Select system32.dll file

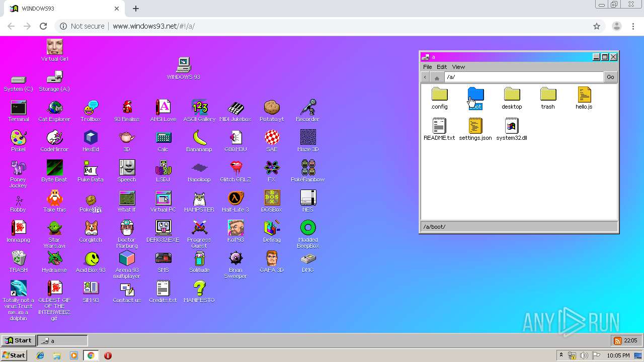512,129
